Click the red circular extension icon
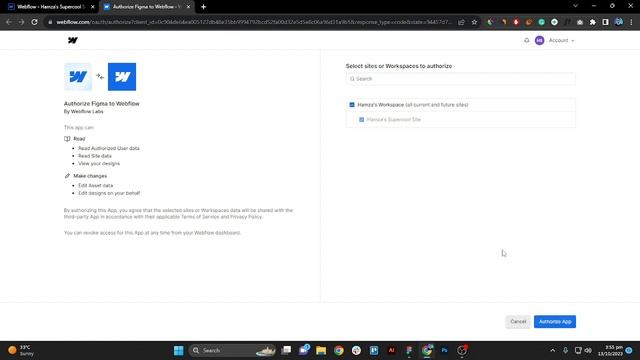Viewport: 640px width, 360px height. [516, 22]
